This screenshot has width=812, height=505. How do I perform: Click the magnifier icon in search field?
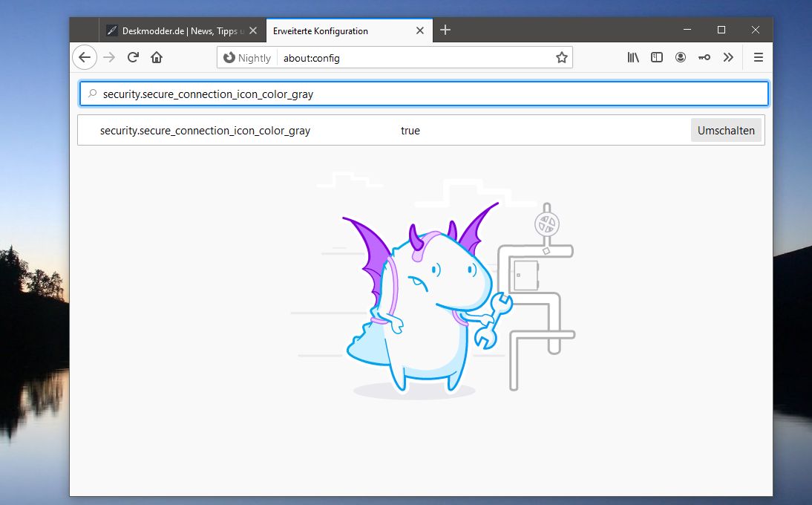click(x=92, y=94)
